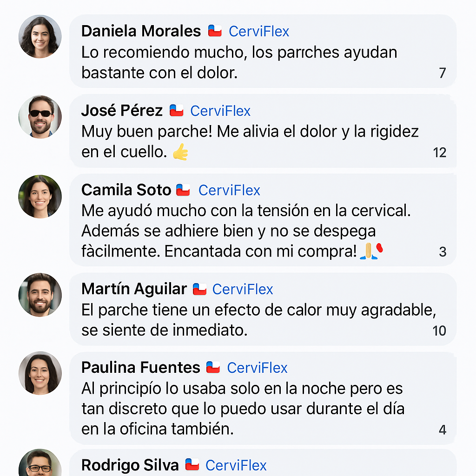Click the flag icon beside Rodrigo Silva
The image size is (476, 476).
point(192,464)
